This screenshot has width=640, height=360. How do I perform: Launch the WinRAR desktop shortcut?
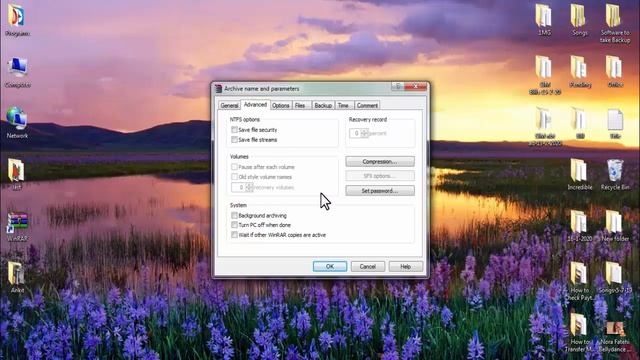pos(17,226)
